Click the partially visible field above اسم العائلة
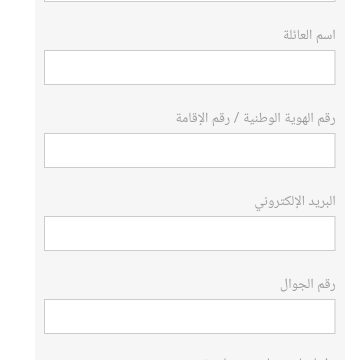360x360 pixels. [190, 1]
